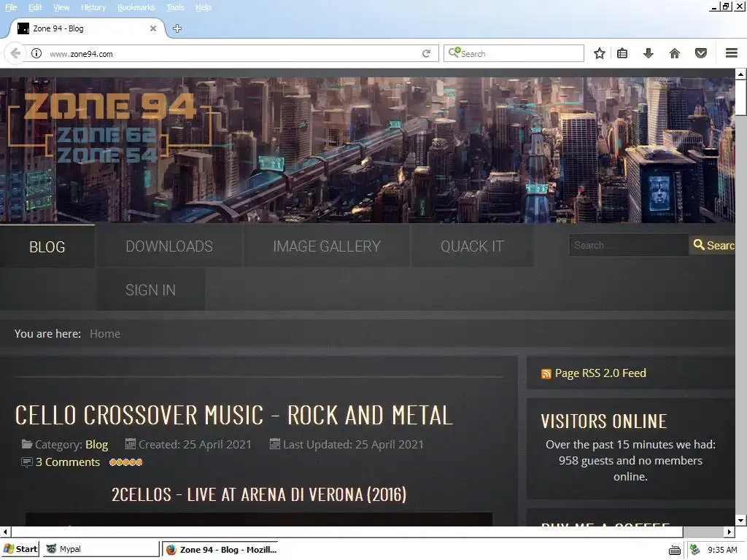747x560 pixels.
Task: Click horizontal scrollbar right arrow
Action: point(729,532)
